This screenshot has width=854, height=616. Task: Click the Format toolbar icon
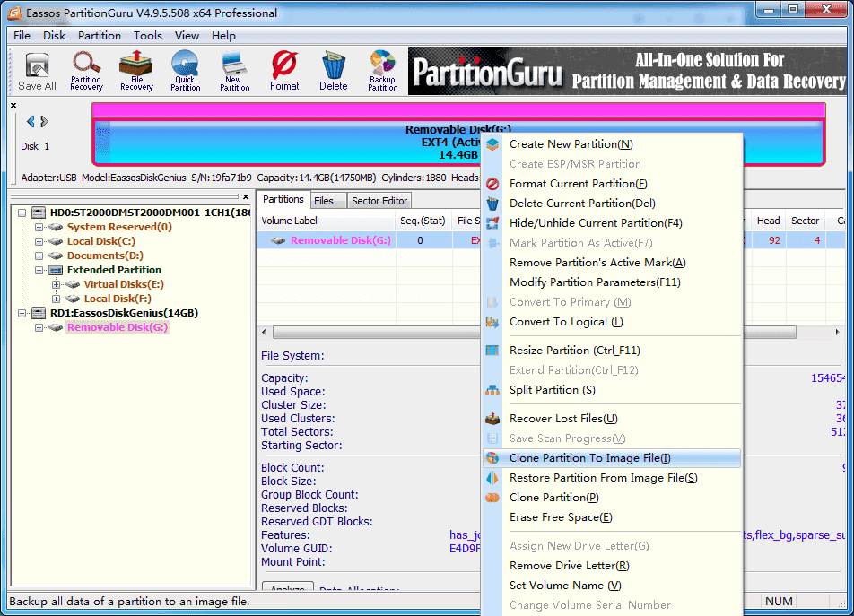tap(284, 72)
